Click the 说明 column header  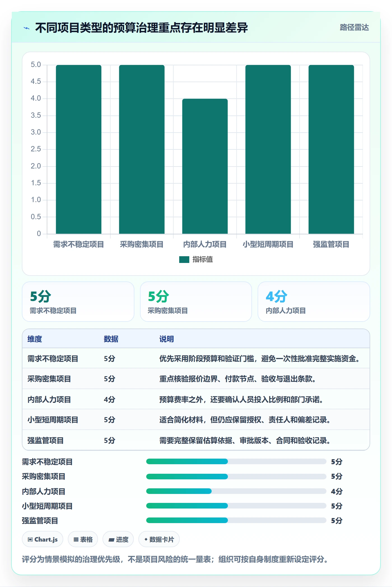pyautogui.click(x=167, y=339)
